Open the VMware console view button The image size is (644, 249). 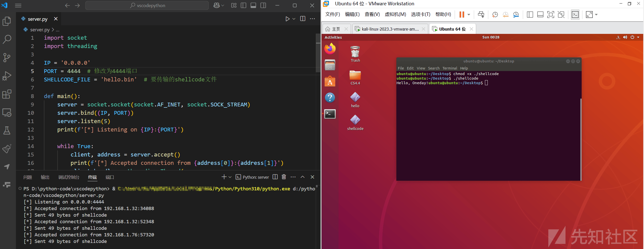pos(575,15)
